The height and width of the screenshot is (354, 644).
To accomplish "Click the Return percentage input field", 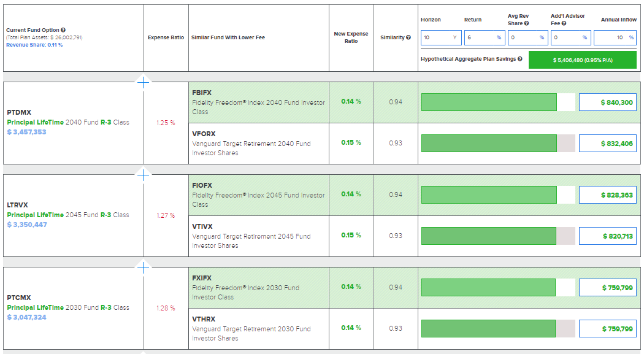I will (x=483, y=37).
